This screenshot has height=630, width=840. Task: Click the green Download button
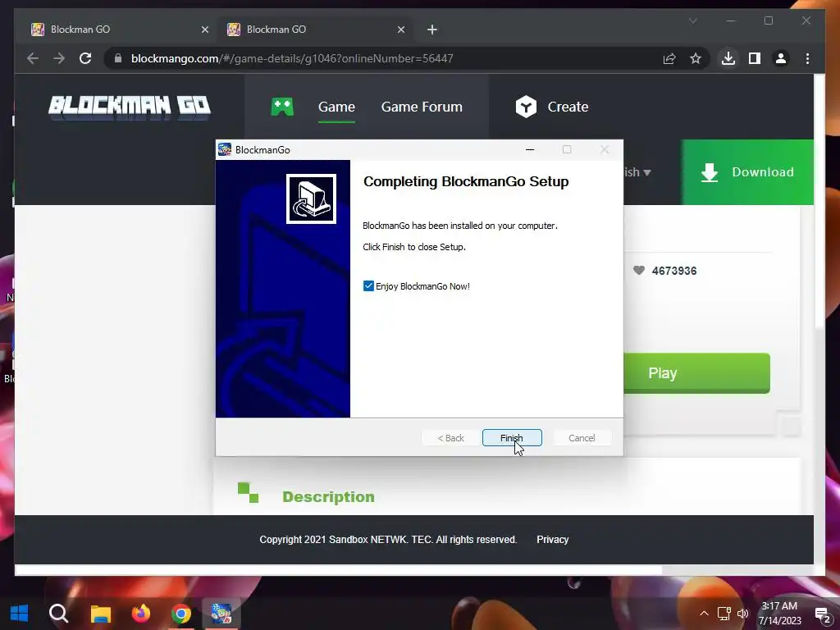click(x=746, y=172)
